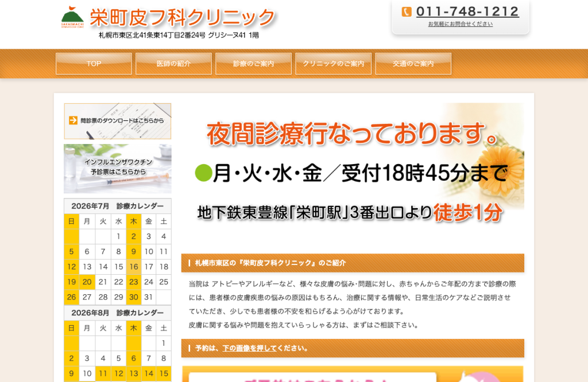The image size is (588, 382).
Task: Open the TOP navigation item
Action: (x=94, y=64)
